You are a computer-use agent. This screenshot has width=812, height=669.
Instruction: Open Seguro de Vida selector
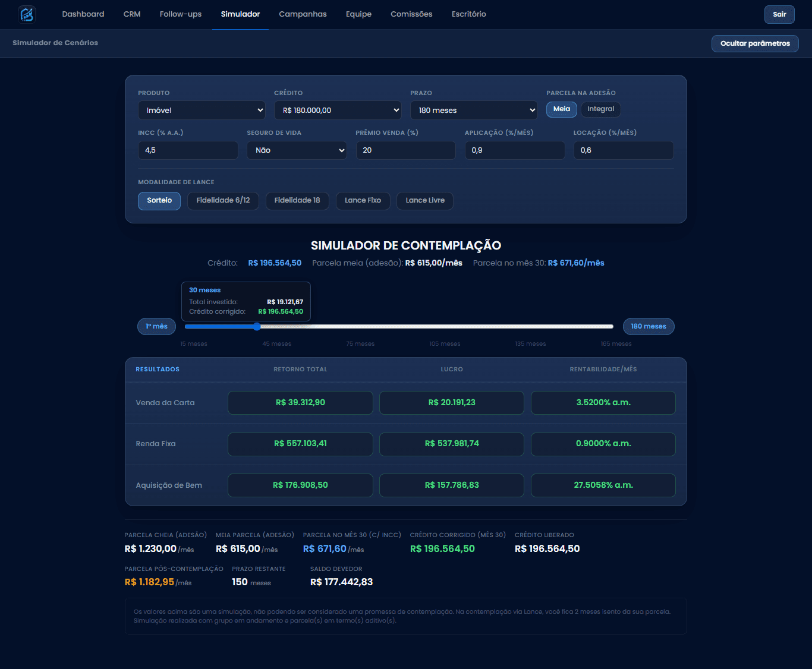[297, 150]
